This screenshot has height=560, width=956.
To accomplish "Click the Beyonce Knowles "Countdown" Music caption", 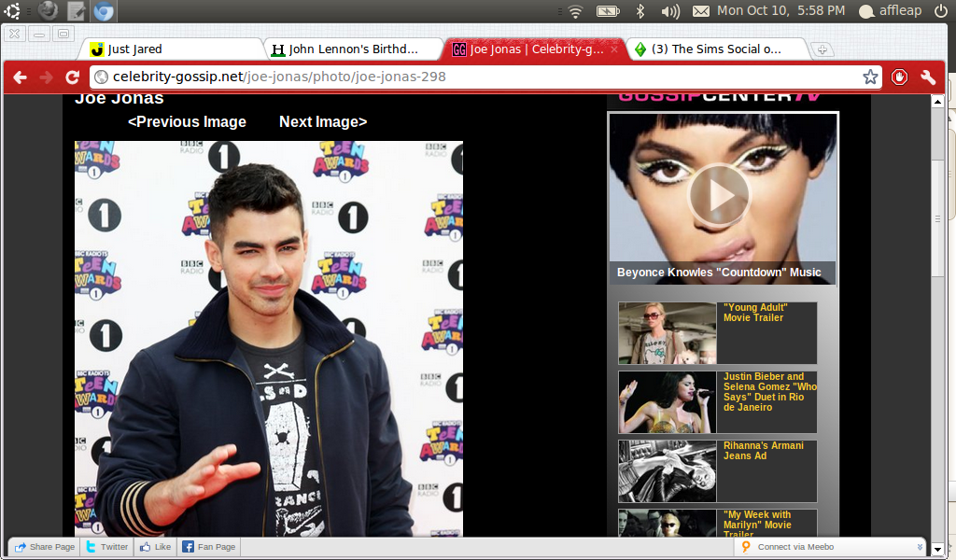I will [719, 273].
